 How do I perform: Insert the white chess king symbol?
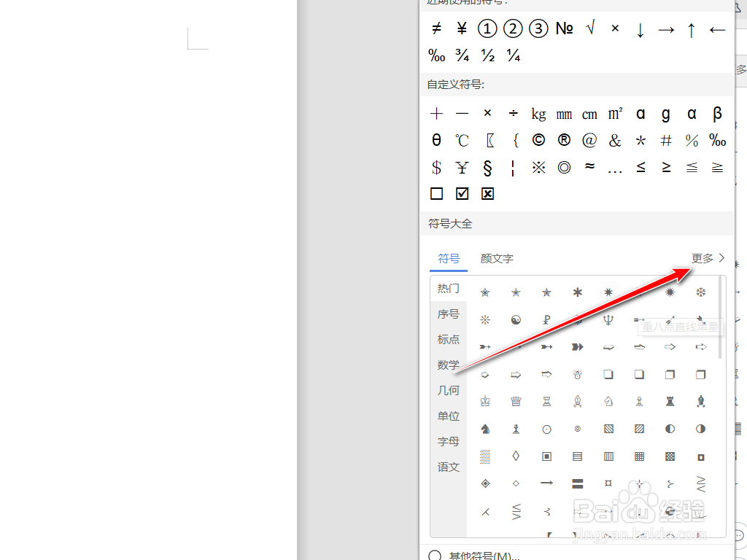point(485,402)
